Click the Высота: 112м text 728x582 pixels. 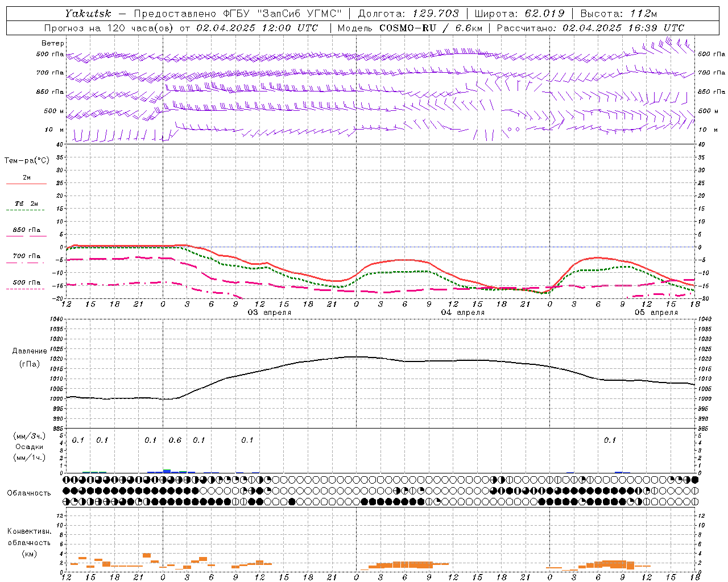point(618,14)
